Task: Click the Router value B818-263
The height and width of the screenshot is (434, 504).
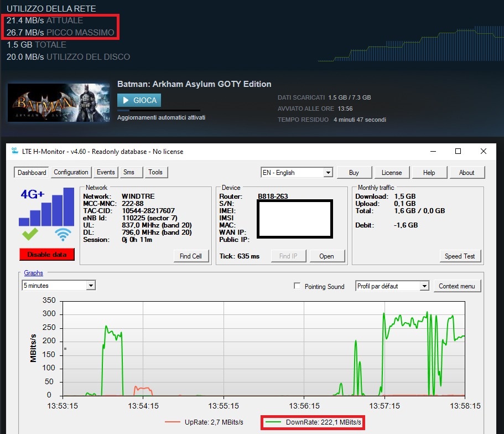Action: pyautogui.click(x=273, y=197)
